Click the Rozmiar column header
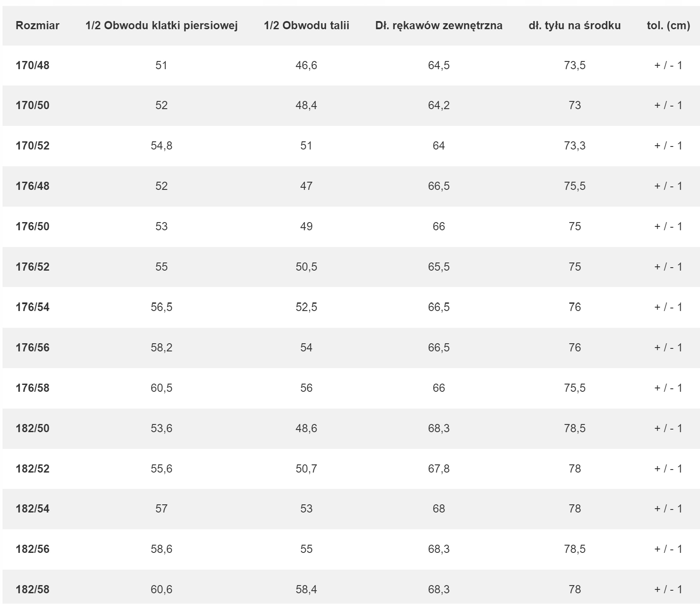Screen dimensions: 700x604 coord(37,25)
